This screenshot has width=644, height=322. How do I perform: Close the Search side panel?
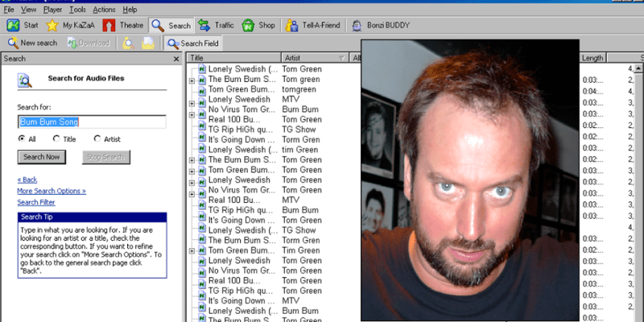click(x=176, y=59)
